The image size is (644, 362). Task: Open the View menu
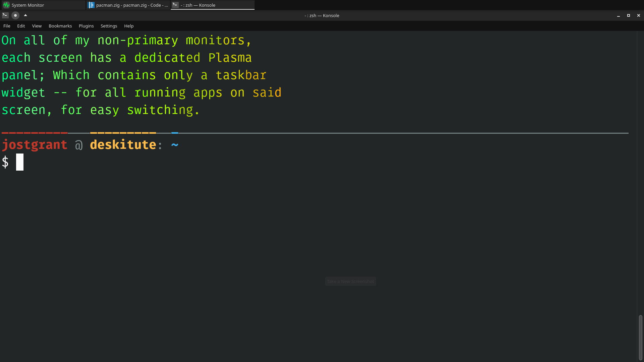click(37, 26)
